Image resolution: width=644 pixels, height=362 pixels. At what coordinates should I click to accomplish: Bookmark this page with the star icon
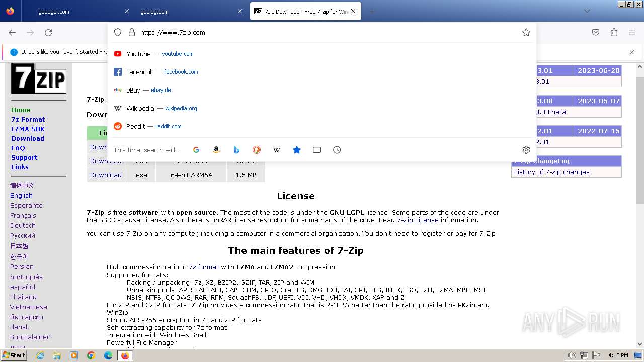526,32
